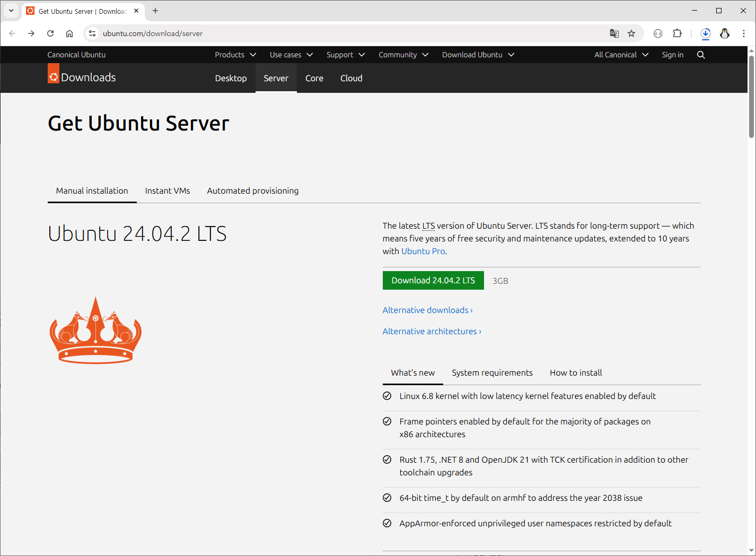Click the browser forward arrow
Viewport: 756px width, 556px height.
[31, 33]
